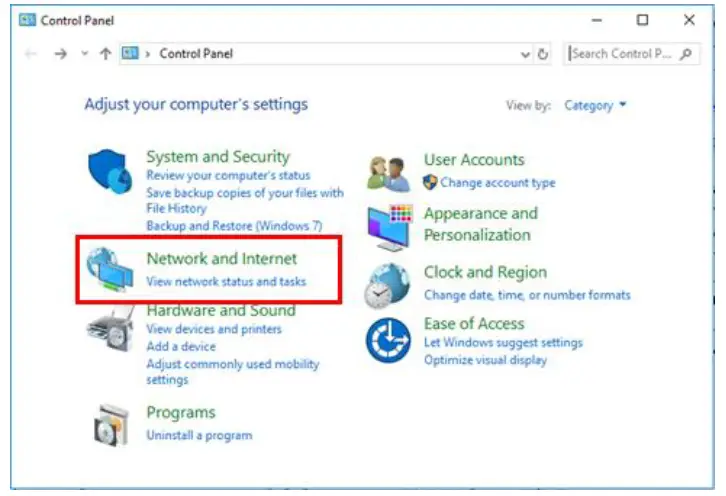Image resolution: width=726 pixels, height=496 pixels.
Task: Expand the View by Category dropdown
Action: point(595,105)
